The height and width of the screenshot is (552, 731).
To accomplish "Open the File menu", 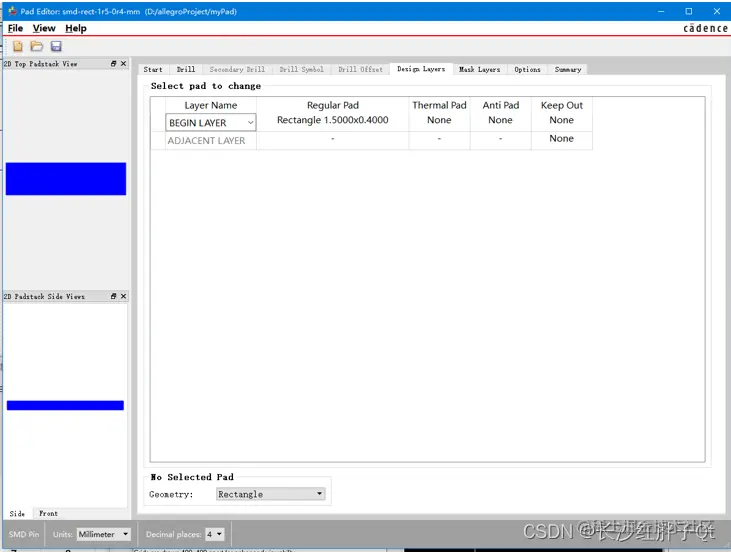I will click(x=15, y=28).
